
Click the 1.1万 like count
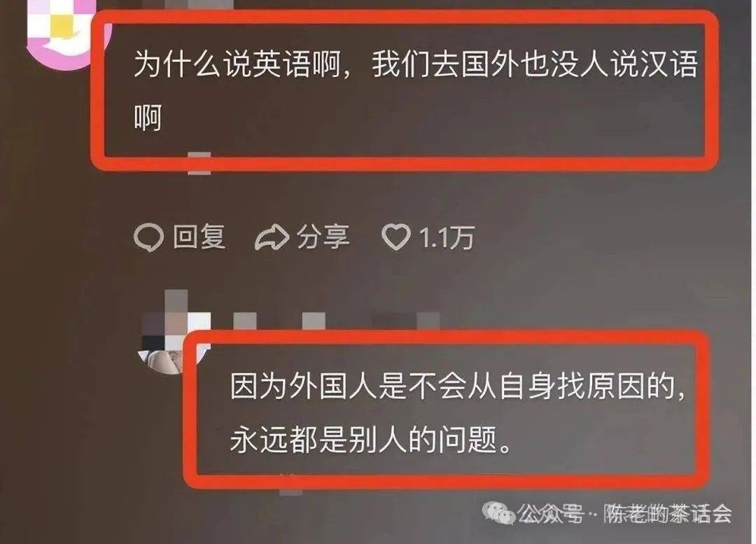click(x=447, y=237)
